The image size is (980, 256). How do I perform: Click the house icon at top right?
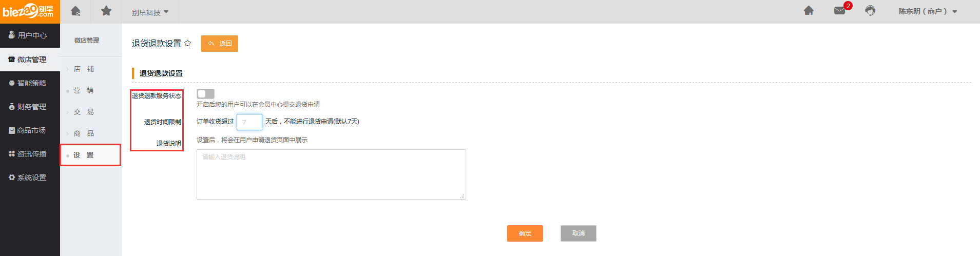coord(809,11)
